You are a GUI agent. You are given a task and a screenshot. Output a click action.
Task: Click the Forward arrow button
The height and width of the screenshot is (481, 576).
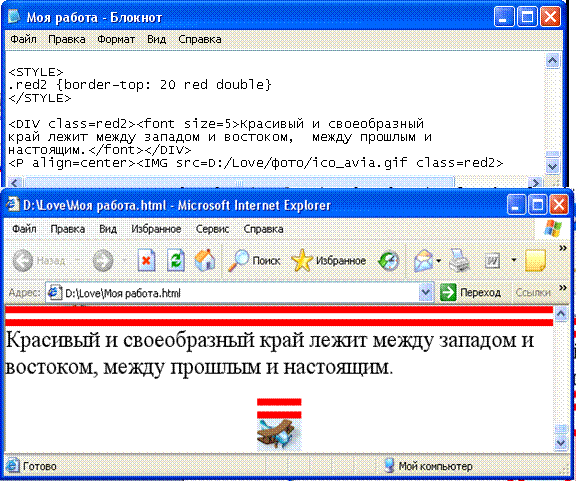tap(102, 261)
